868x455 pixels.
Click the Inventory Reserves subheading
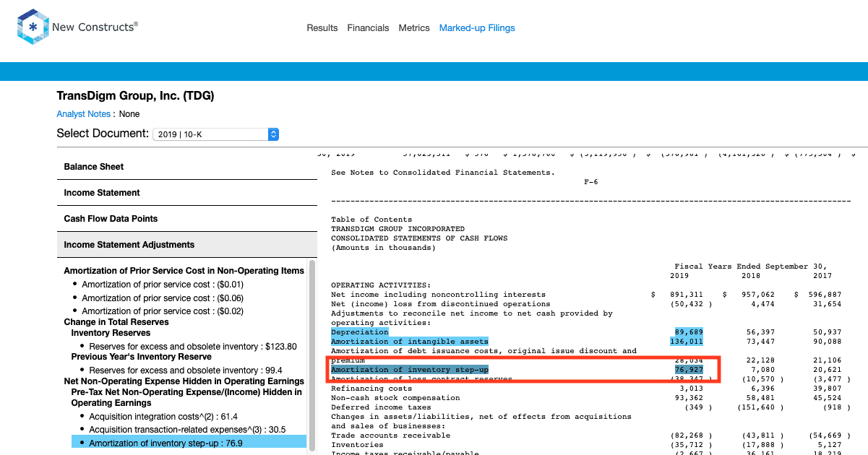[111, 333]
